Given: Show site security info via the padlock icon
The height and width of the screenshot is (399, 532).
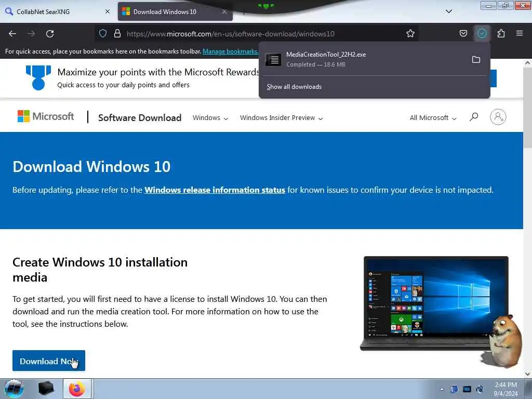Looking at the screenshot, I should (x=117, y=33).
